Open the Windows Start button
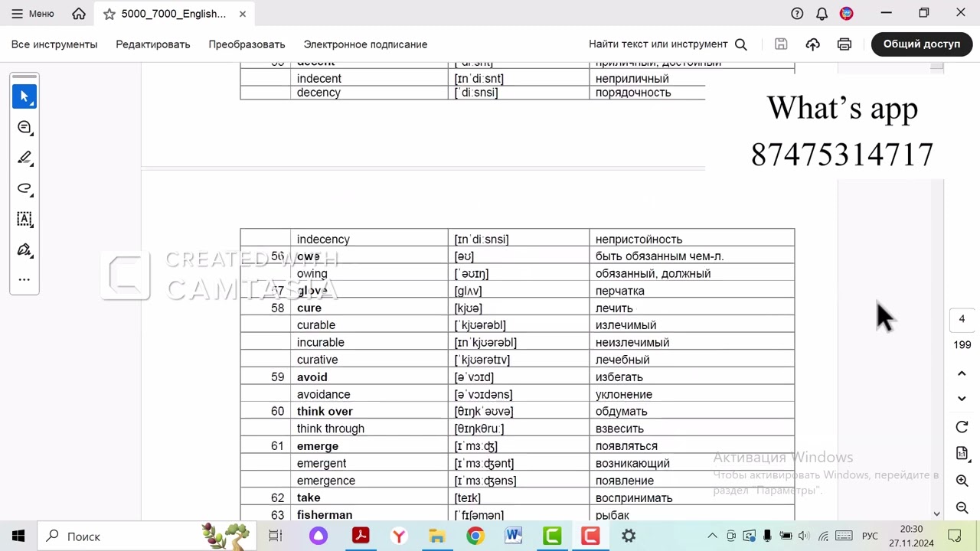This screenshot has height=551, width=980. 18,536
